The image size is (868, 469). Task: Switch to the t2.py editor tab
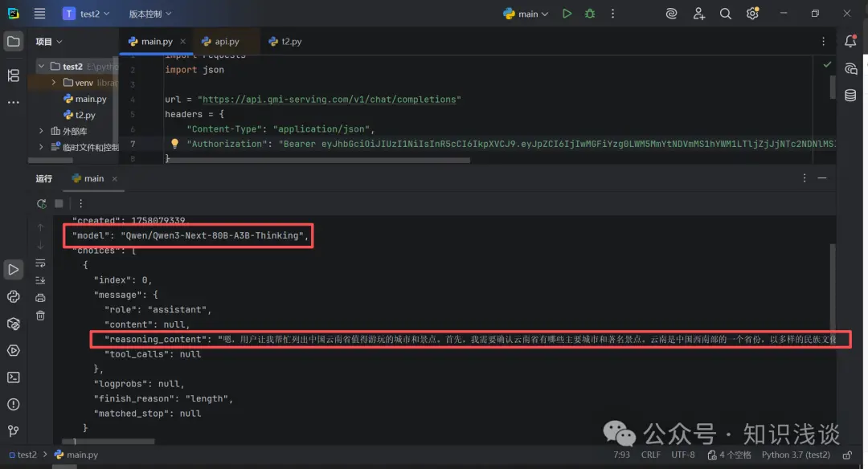point(290,42)
